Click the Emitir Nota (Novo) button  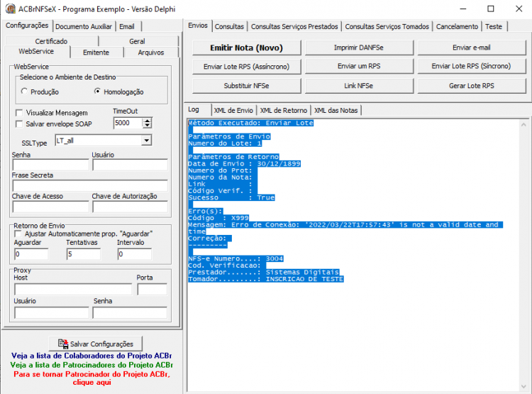[247, 48]
